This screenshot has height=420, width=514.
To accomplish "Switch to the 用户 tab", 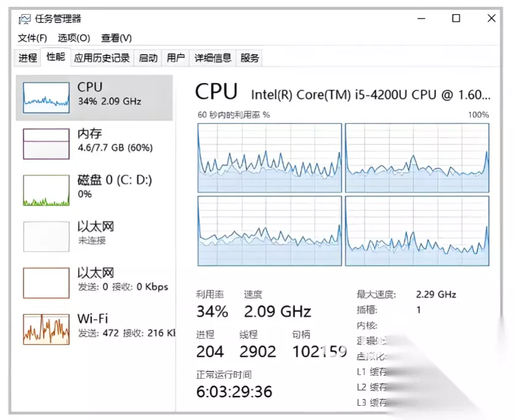I will [x=176, y=58].
